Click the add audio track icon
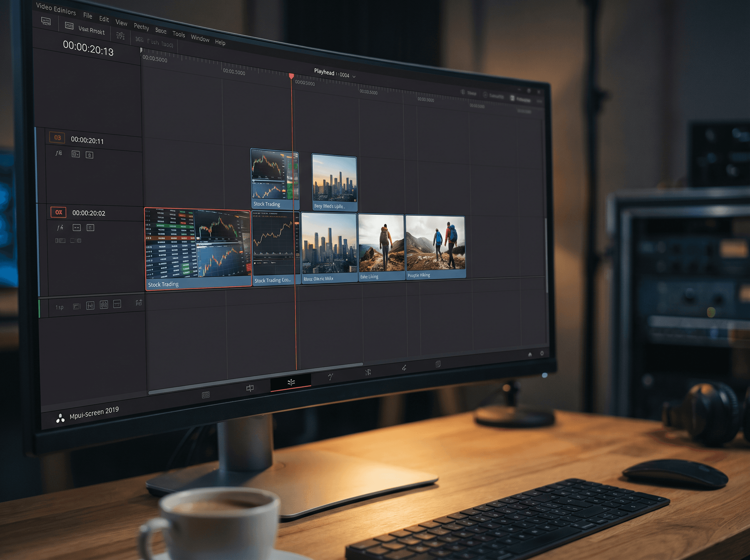Screen dimensions: 750x560 click(139, 302)
